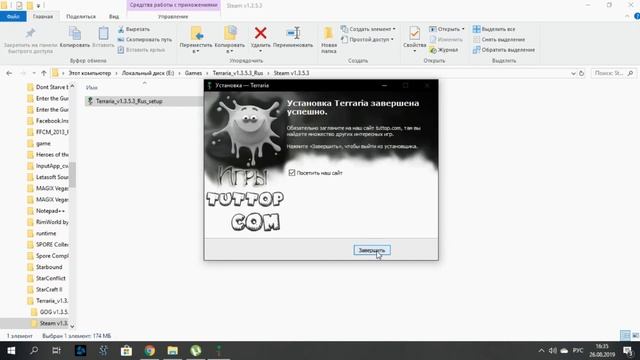Click Games breadcrumb in address bar

coord(193,73)
